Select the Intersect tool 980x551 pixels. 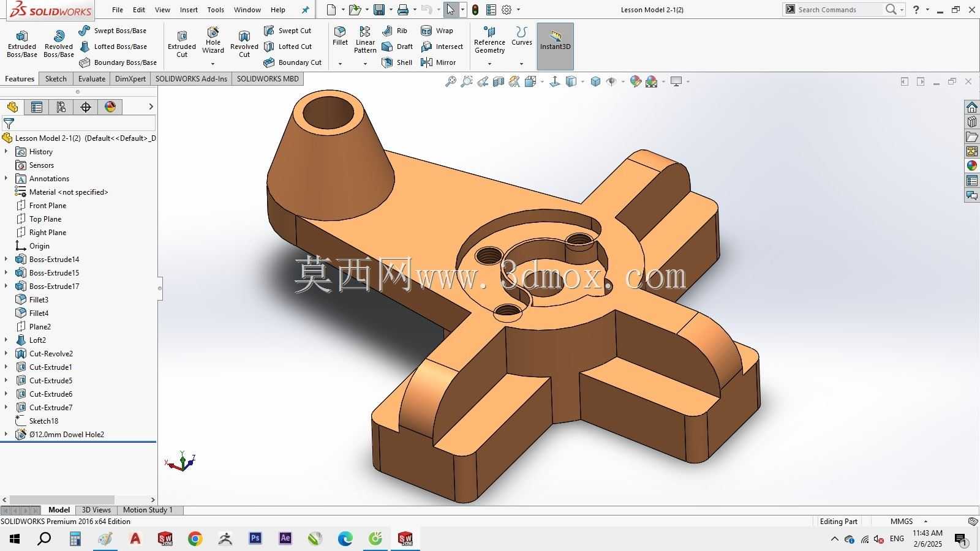click(442, 47)
